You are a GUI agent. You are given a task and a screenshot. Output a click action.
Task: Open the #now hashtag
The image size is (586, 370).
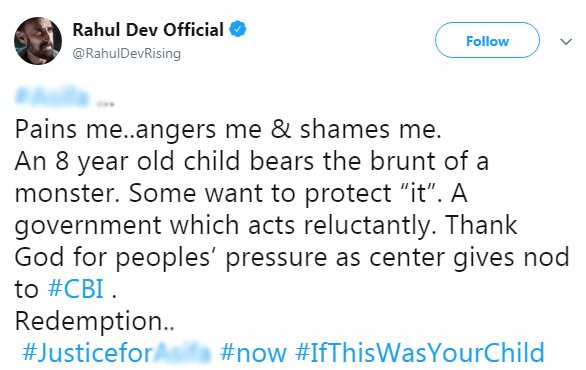253,353
